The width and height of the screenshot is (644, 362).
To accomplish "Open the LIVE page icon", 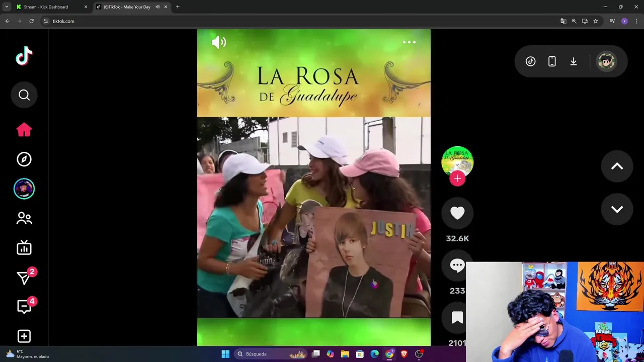I will [x=24, y=247].
